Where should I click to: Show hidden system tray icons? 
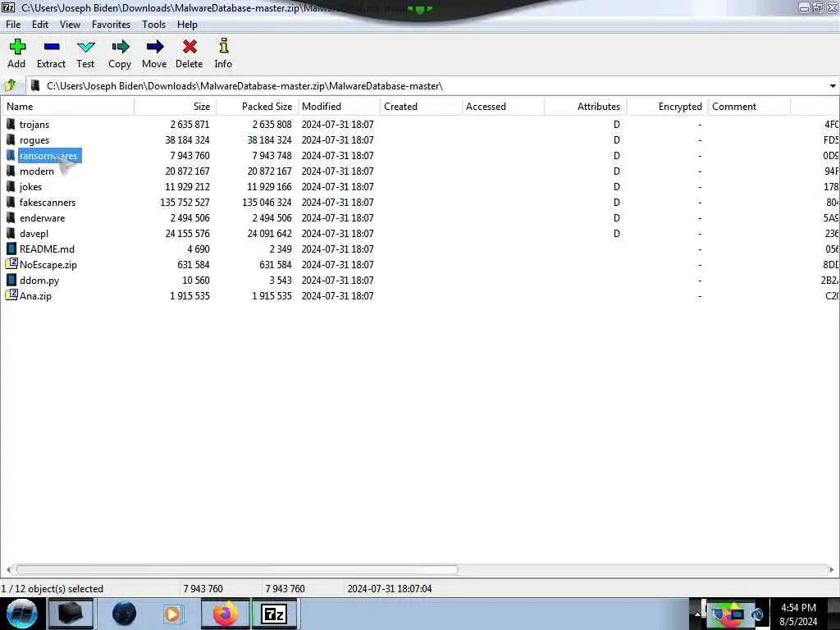pos(697,614)
